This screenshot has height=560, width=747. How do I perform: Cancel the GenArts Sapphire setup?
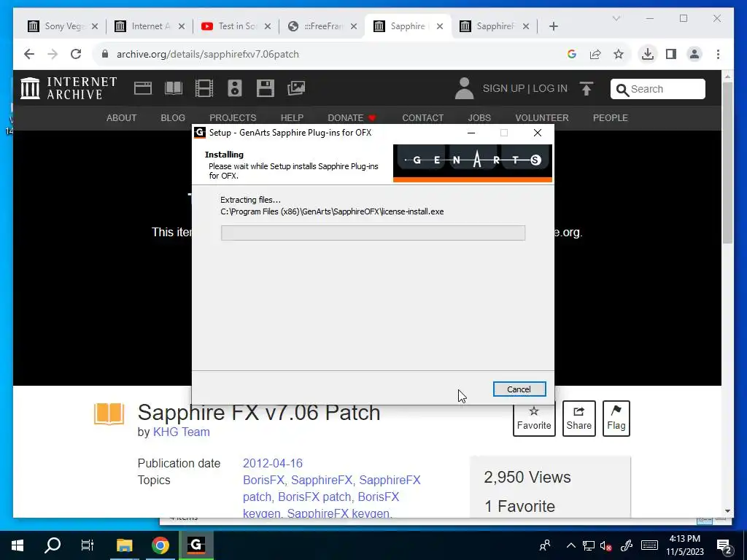tap(519, 389)
